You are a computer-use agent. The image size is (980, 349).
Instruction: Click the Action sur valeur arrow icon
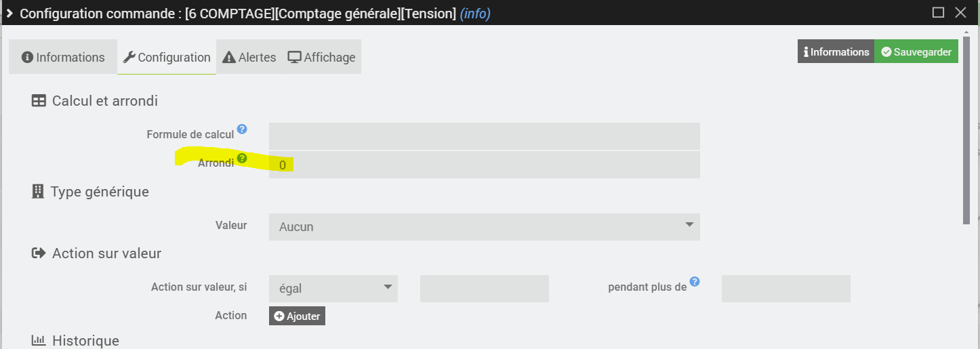pyautogui.click(x=39, y=253)
